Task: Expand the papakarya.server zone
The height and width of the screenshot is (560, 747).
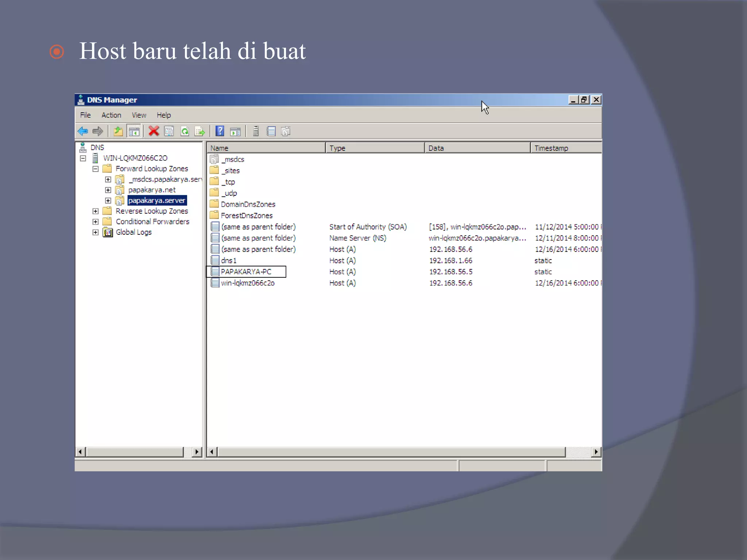Action: click(x=108, y=201)
